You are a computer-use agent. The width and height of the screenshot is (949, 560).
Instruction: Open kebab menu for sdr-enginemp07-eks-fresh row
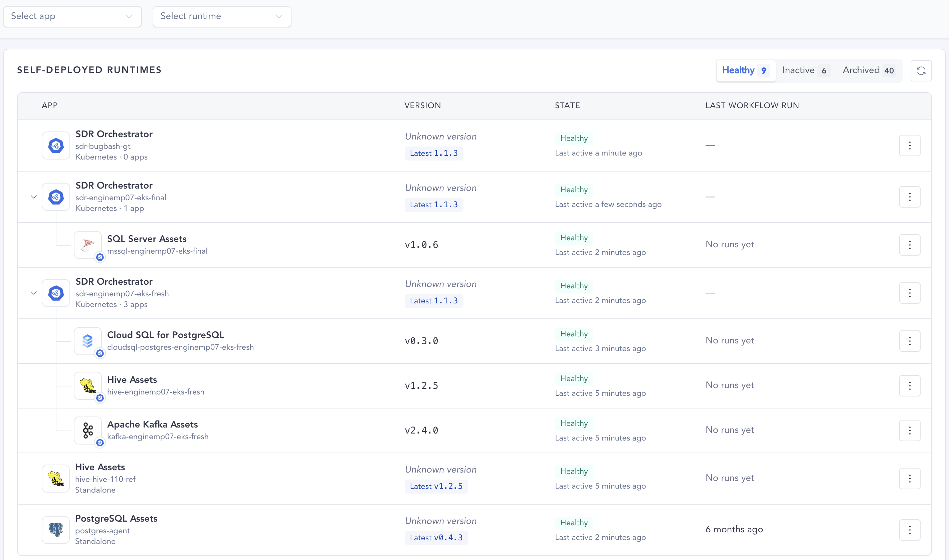[909, 293]
